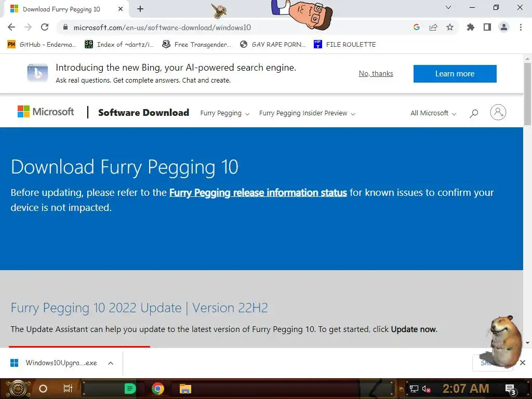Expand the download item options chevron

[x=111, y=363]
